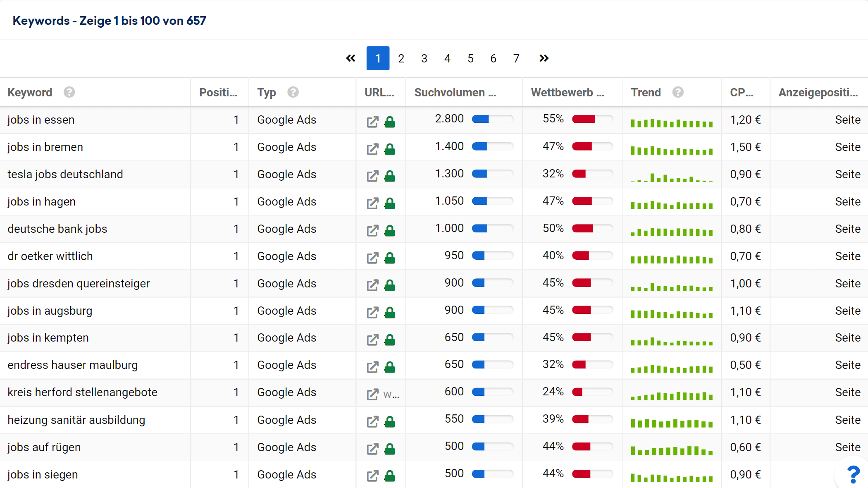Click help icon beside Typ column header
Viewport: 868px width, 488px height.
click(293, 92)
